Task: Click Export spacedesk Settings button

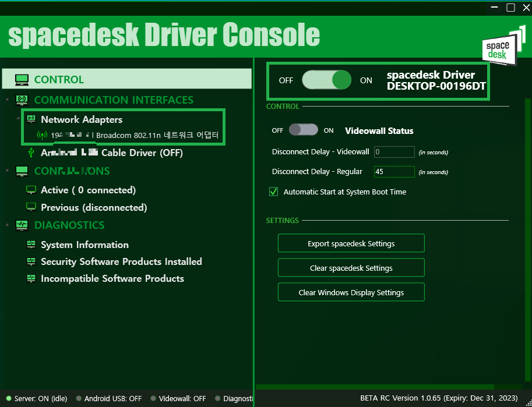Action: pyautogui.click(x=351, y=243)
